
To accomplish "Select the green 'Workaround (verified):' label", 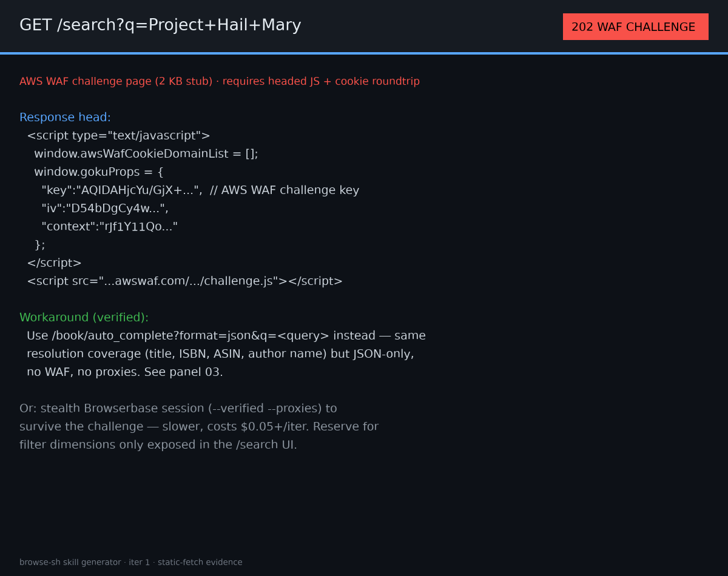I will click(x=84, y=317).
